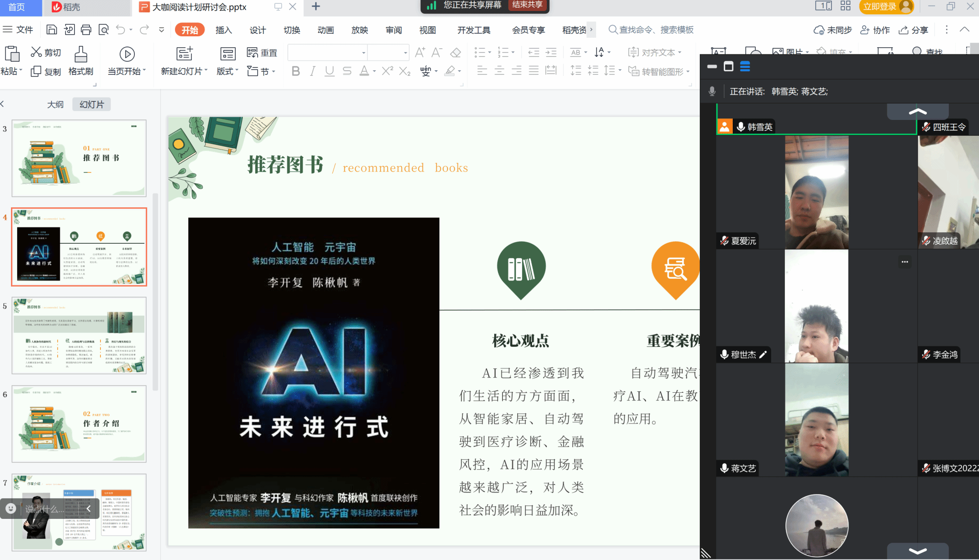Click the list-view icon in meeting panel
979x560 pixels.
[x=745, y=67]
